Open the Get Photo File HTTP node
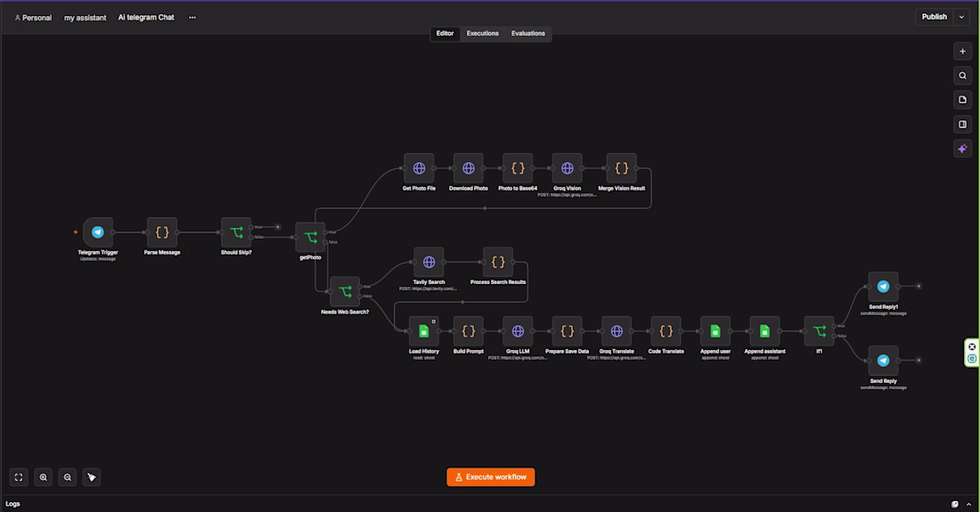The image size is (980, 512). pyautogui.click(x=419, y=168)
